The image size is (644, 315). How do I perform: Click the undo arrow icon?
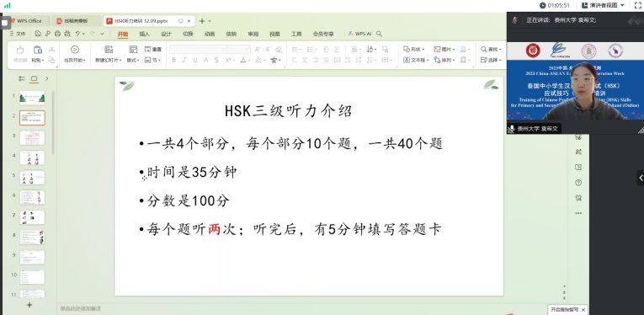[77, 34]
